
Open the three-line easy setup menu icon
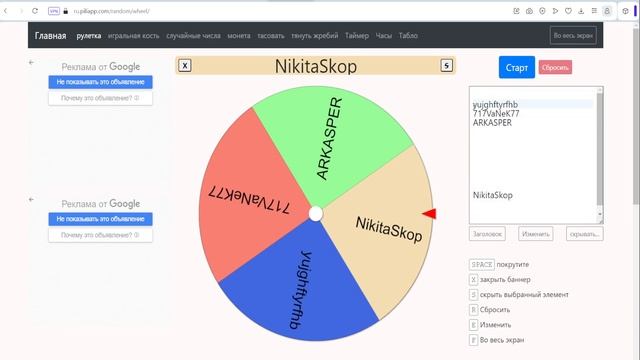click(594, 11)
